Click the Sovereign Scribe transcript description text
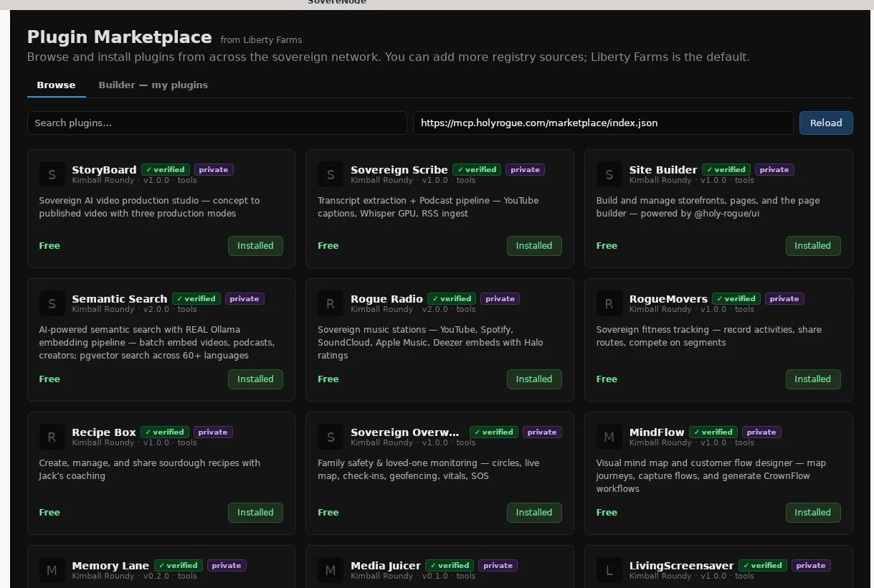The width and height of the screenshot is (874, 588). (428, 207)
